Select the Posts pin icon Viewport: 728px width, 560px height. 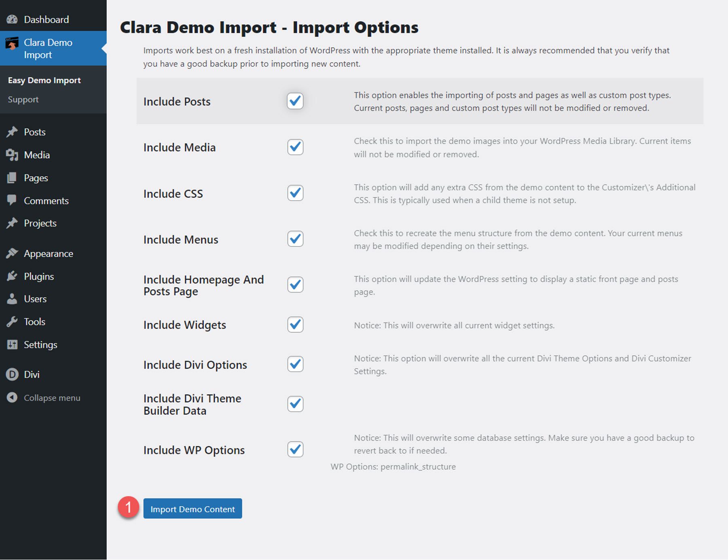click(x=13, y=132)
